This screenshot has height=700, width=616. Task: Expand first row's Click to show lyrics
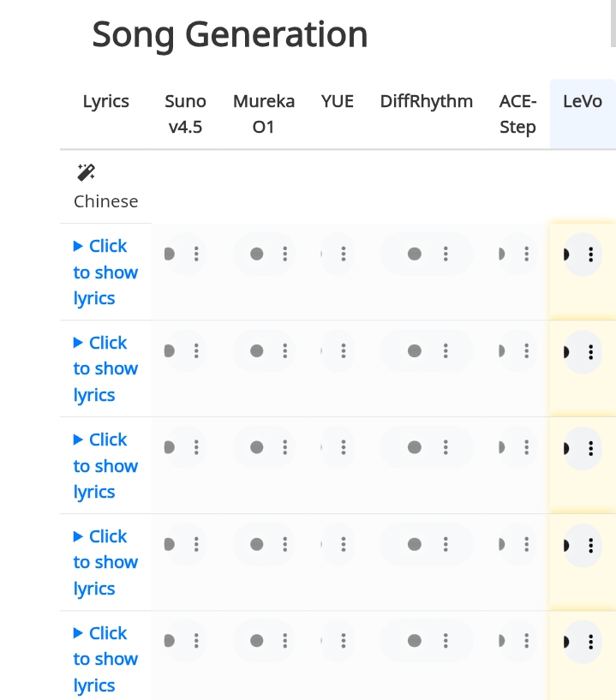[x=105, y=272]
